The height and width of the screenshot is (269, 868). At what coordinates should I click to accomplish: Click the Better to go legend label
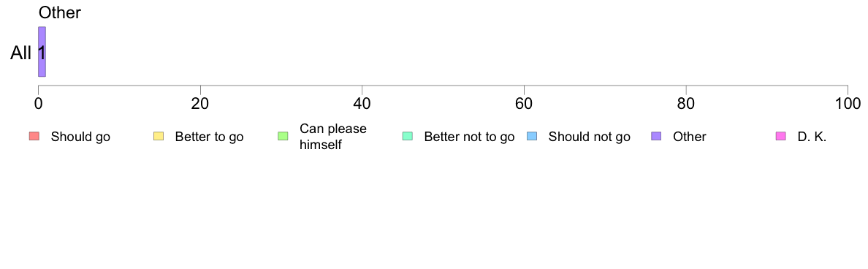click(x=209, y=137)
